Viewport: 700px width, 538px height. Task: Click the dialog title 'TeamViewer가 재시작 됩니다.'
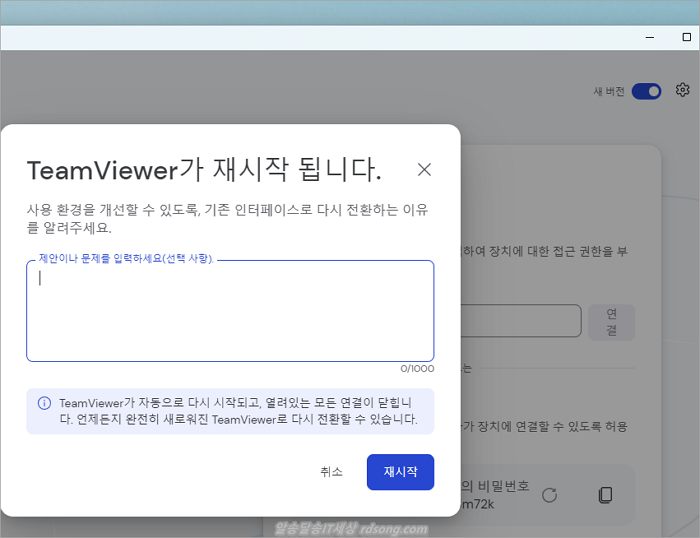(204, 170)
